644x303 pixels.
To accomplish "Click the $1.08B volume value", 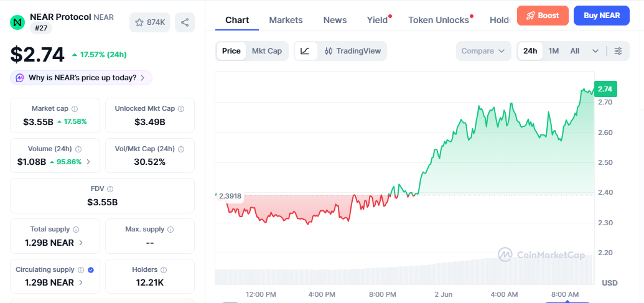I will coord(32,162).
